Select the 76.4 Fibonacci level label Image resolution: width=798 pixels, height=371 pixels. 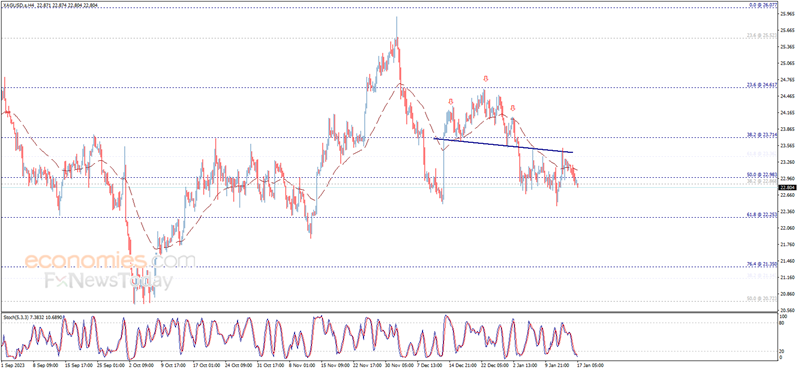[762, 264]
